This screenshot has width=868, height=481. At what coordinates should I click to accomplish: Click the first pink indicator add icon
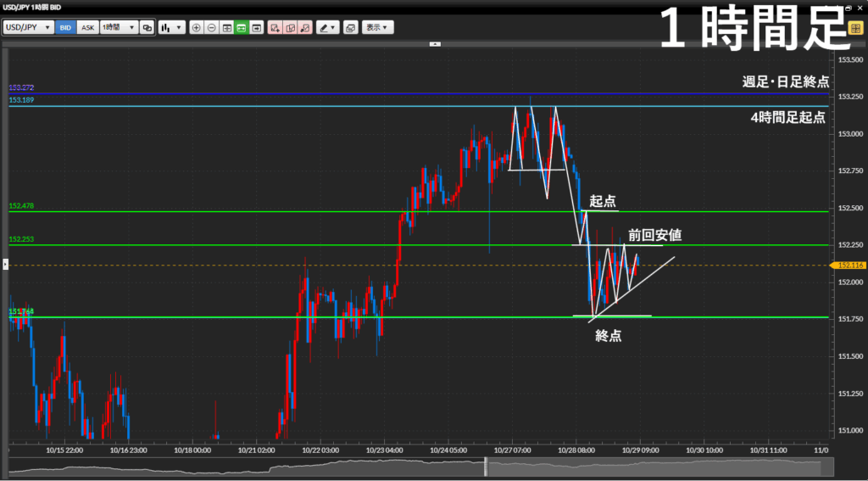pyautogui.click(x=275, y=27)
